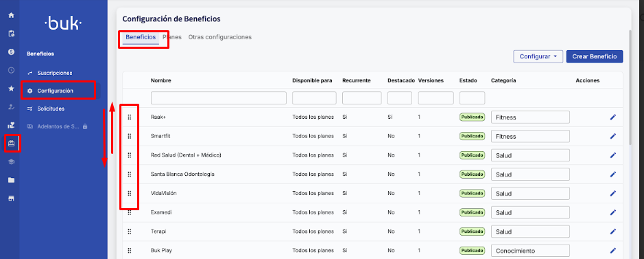The width and height of the screenshot is (644, 259).
Task: Click the Crear Beneficio button
Action: [595, 56]
